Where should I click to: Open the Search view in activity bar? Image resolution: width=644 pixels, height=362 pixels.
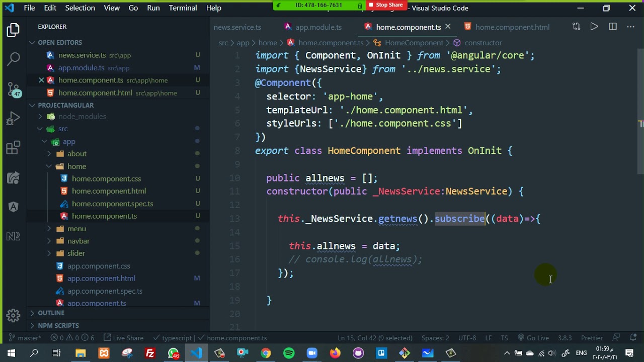coord(14,59)
